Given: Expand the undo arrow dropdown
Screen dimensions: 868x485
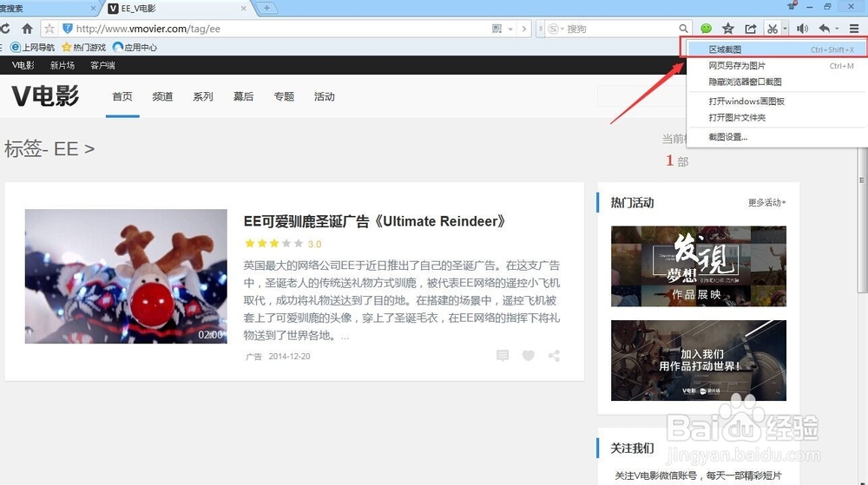Looking at the screenshot, I should point(837,29).
